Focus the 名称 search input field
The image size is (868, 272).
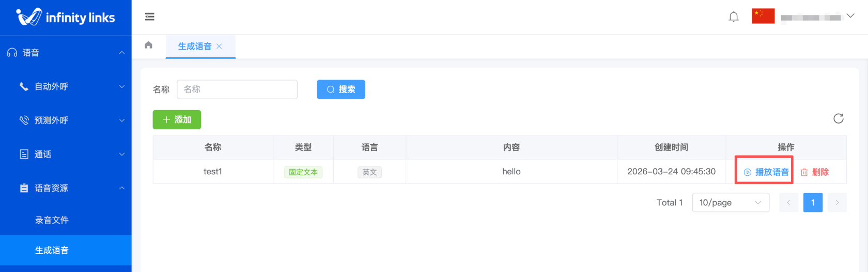[x=237, y=89]
